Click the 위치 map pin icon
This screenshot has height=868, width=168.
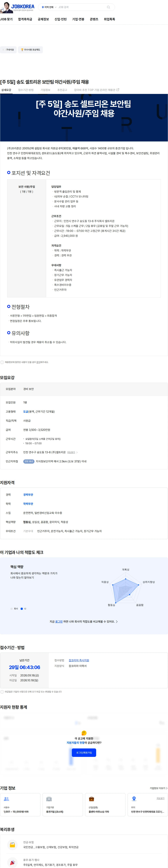134,799
